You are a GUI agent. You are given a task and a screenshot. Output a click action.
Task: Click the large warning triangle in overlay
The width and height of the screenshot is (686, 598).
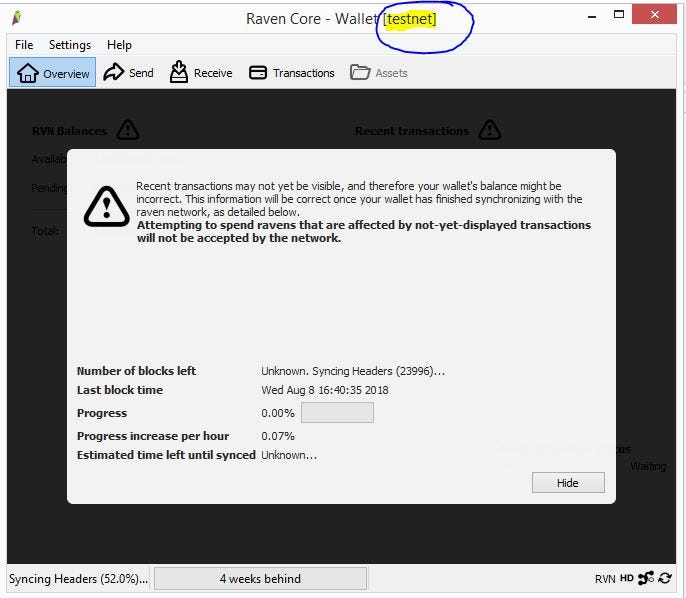coord(106,206)
